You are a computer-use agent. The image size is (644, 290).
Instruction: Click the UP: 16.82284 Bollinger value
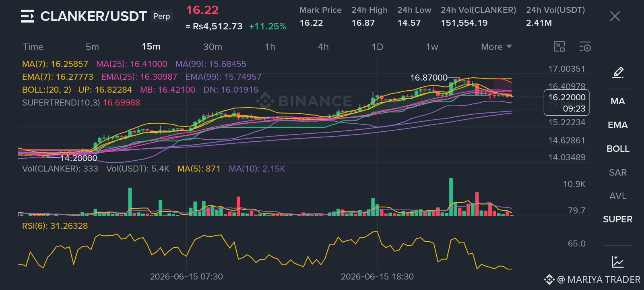[105, 90]
